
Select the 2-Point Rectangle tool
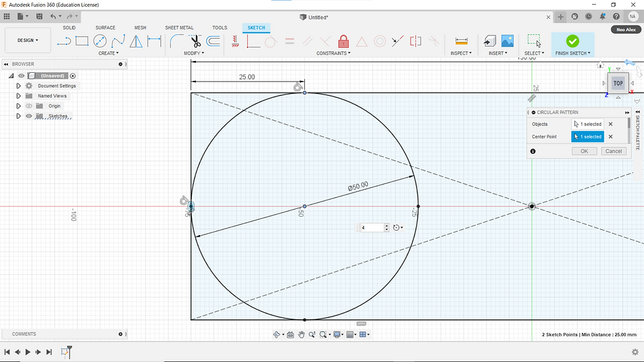click(81, 41)
